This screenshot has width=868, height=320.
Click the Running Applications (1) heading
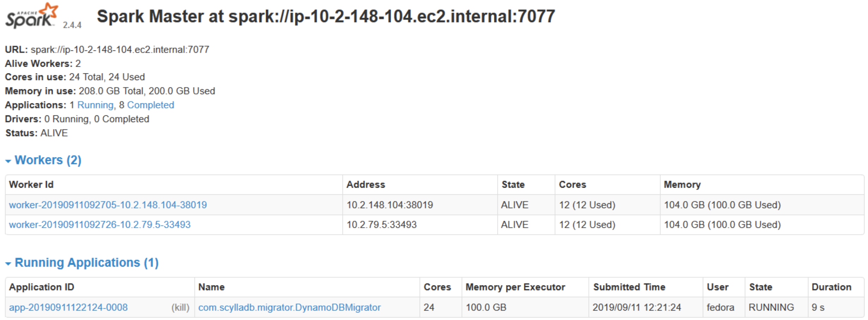point(86,263)
